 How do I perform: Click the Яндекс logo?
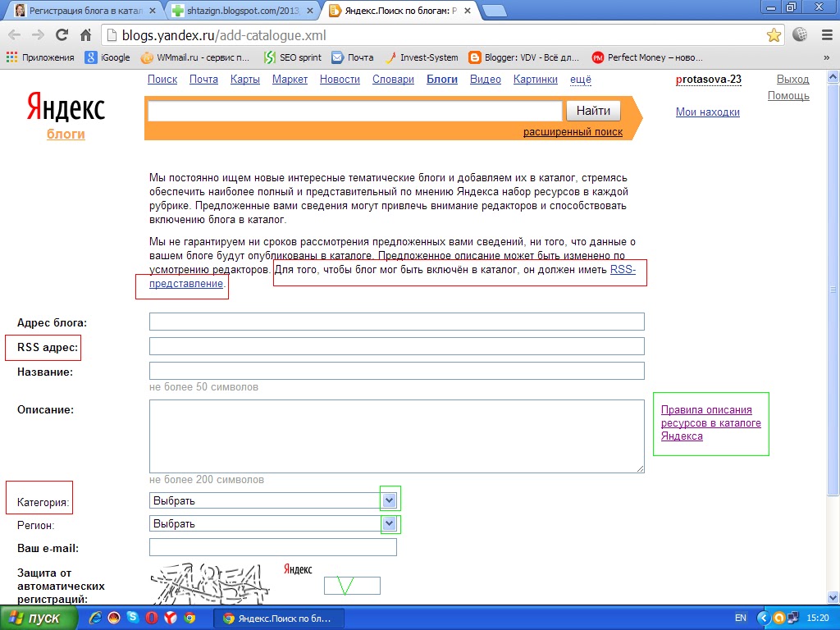[x=66, y=107]
